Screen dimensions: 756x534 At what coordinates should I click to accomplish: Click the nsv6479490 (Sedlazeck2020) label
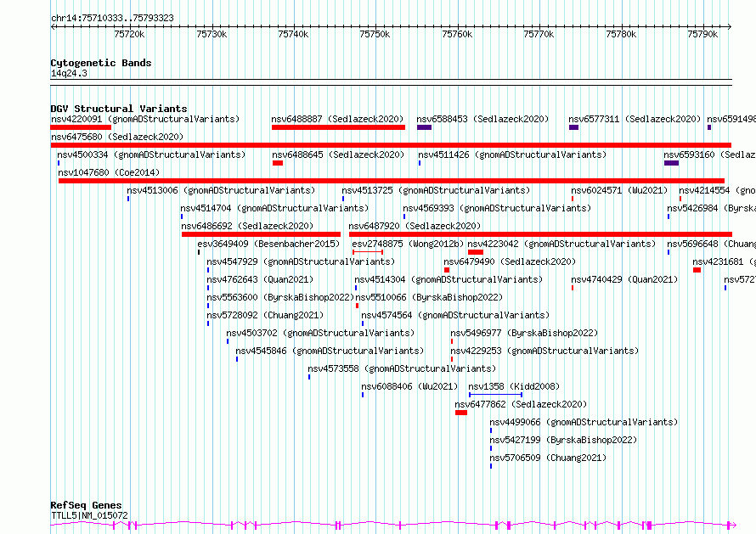[511, 261]
